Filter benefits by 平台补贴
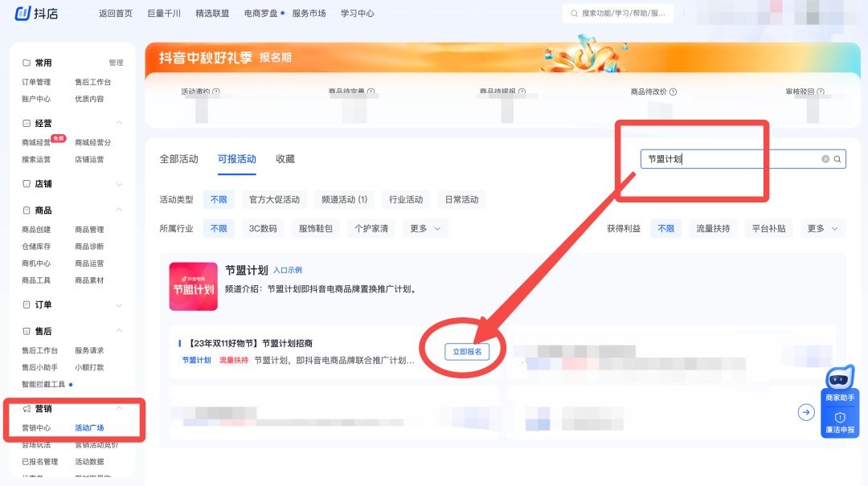 768,229
